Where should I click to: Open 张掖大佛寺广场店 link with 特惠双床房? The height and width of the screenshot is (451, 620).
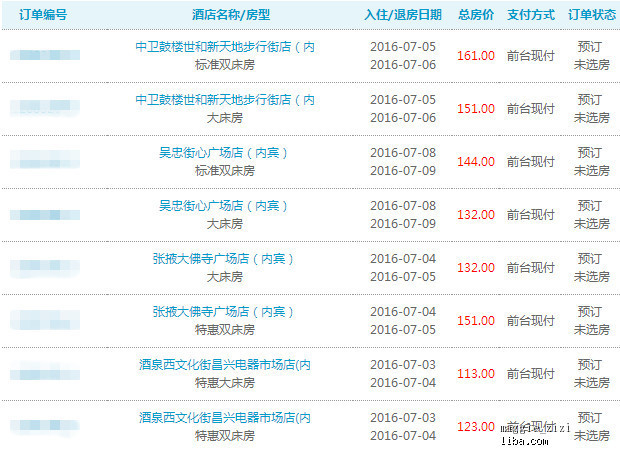pyautogui.click(x=224, y=312)
